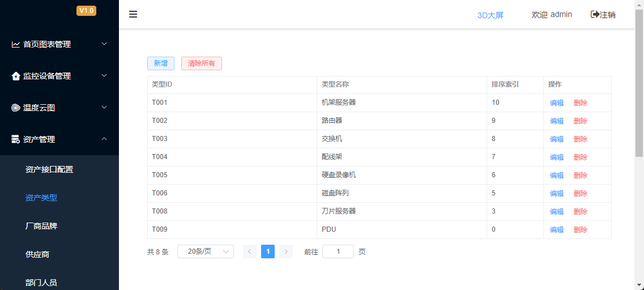Collapse the 资产管理 menu chevron
This screenshot has width=644, height=290.
click(104, 139)
